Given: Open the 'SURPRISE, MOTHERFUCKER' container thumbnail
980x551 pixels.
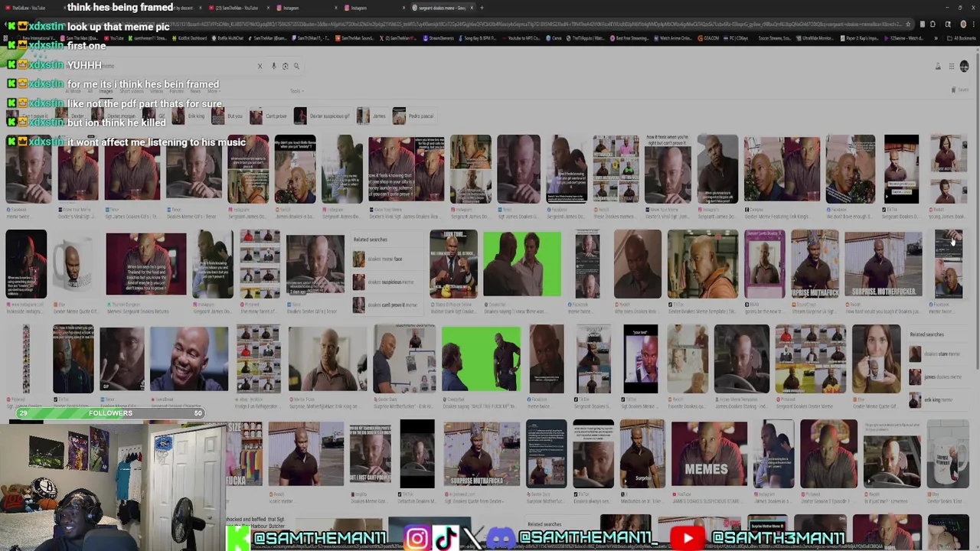Looking at the screenshot, I should pyautogui.click(x=883, y=264).
